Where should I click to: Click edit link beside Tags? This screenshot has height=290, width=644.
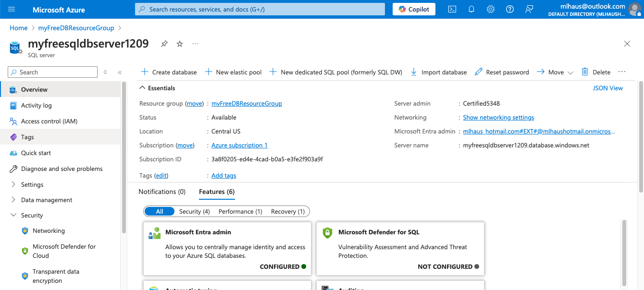pyautogui.click(x=161, y=175)
